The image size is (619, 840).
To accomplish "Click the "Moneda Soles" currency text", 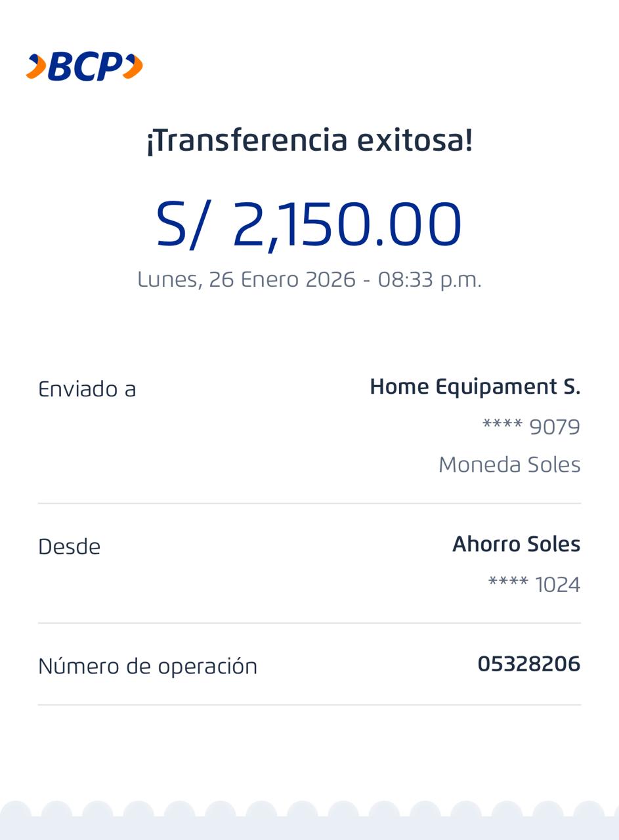I will pos(509,465).
